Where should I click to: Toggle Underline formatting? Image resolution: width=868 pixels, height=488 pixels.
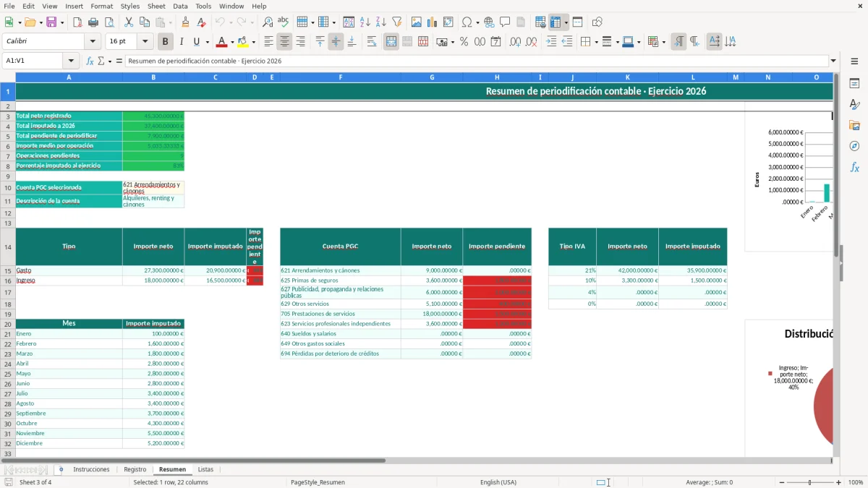click(197, 42)
